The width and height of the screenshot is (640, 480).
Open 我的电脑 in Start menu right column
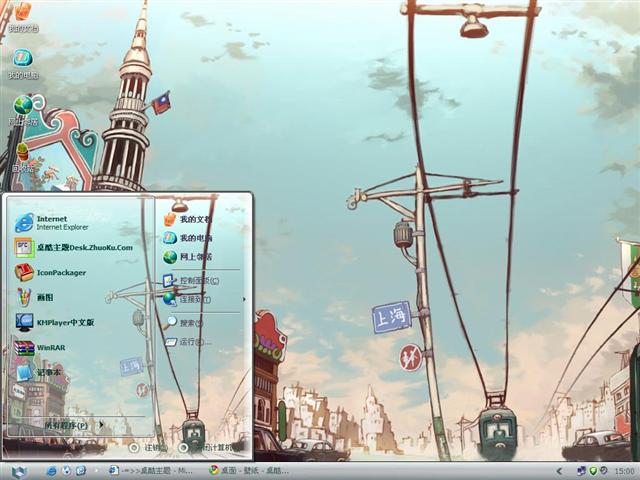(x=188, y=238)
